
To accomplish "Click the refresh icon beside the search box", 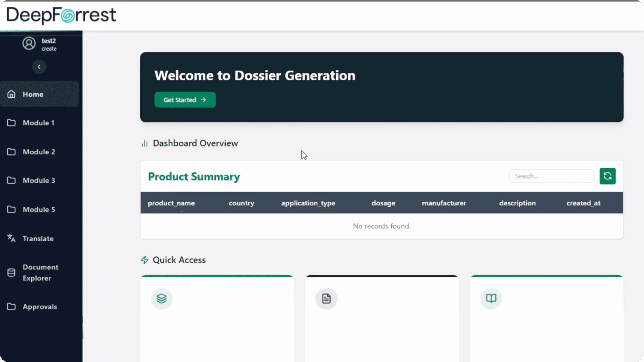I will (x=607, y=176).
